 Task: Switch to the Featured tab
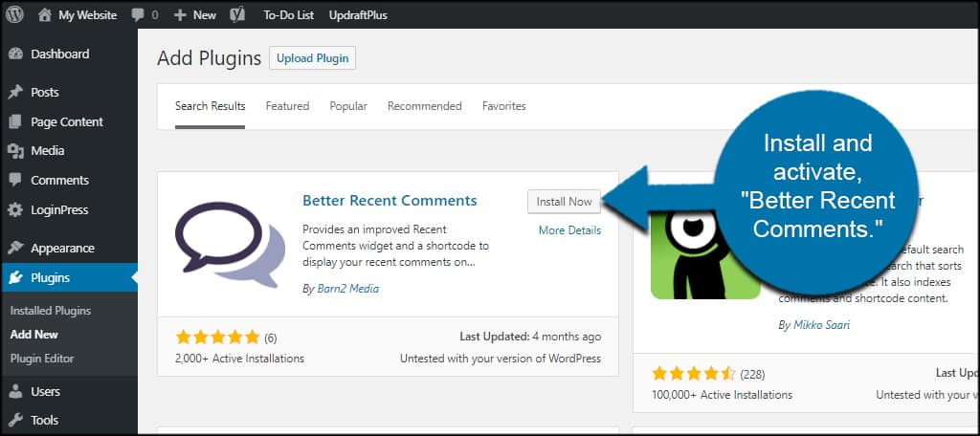(287, 106)
